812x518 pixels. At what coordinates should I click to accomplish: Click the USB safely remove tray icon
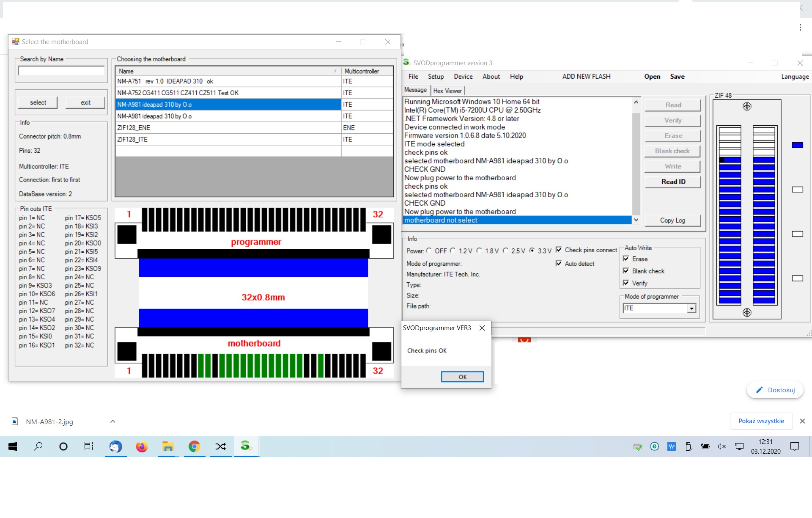click(x=689, y=446)
